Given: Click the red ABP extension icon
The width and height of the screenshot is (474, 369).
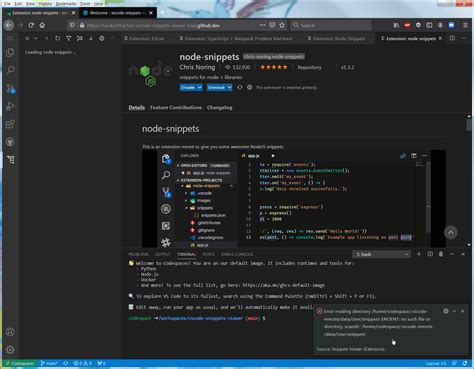Looking at the screenshot, I should [x=407, y=25].
